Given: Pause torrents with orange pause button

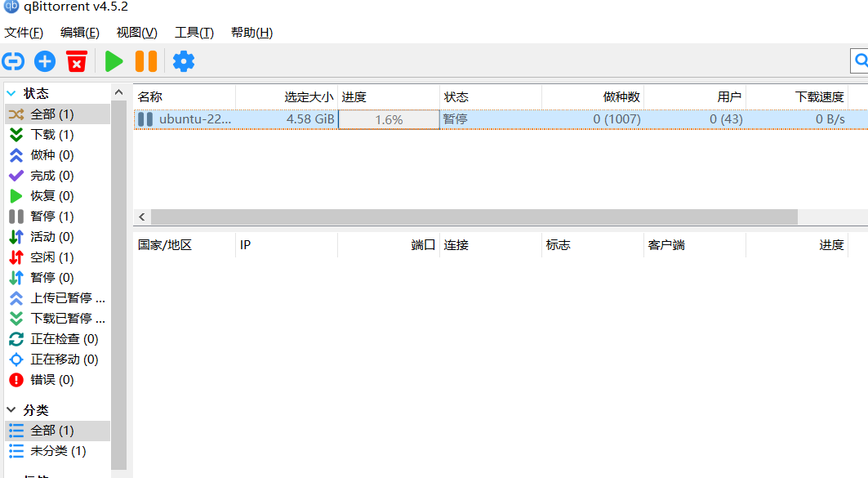Looking at the screenshot, I should (146, 61).
